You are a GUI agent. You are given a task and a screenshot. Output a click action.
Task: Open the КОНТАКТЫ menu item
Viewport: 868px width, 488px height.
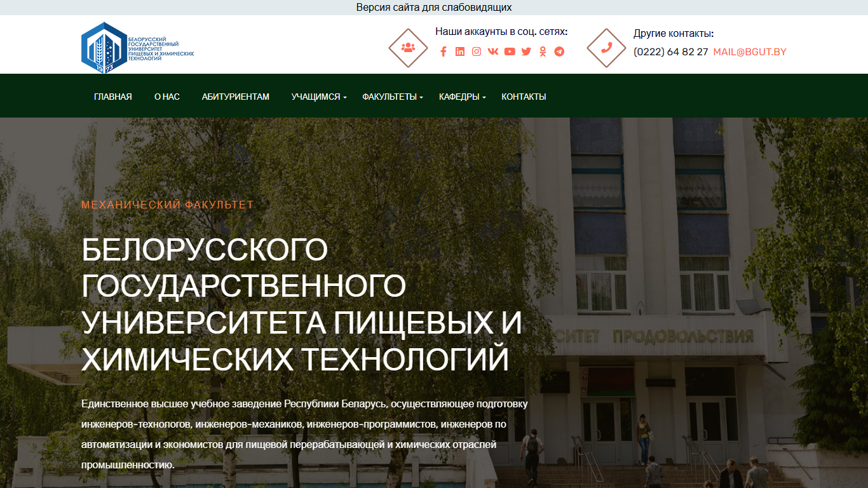524,97
